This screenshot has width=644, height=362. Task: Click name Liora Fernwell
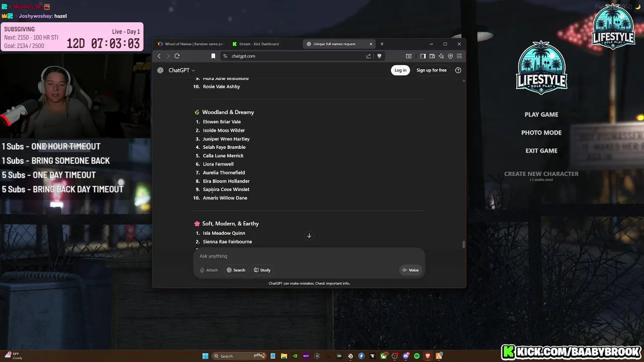218,164
